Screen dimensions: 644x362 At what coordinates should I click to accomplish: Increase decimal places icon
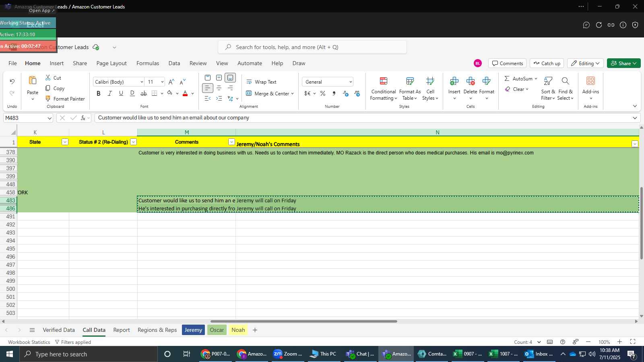[x=345, y=93]
